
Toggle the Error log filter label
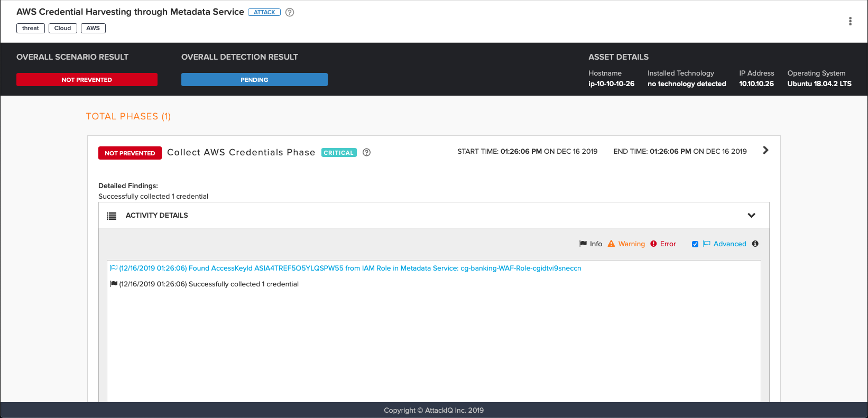(x=668, y=244)
